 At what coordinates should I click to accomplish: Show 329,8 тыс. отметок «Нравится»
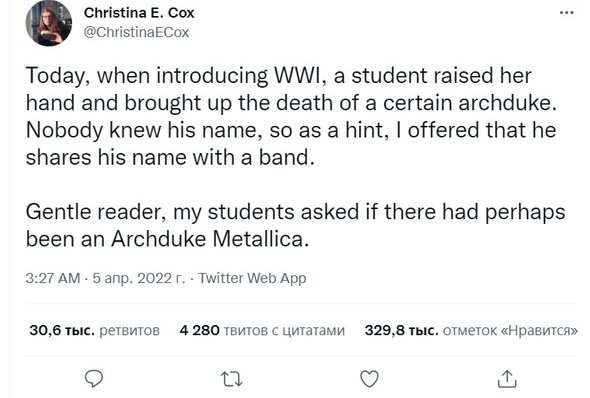[x=471, y=331]
